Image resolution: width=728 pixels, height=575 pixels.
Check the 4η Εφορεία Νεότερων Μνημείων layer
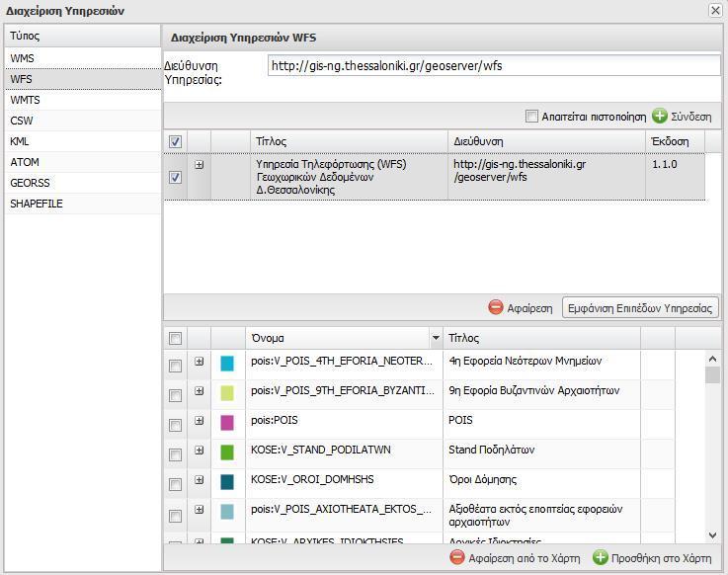175,366
